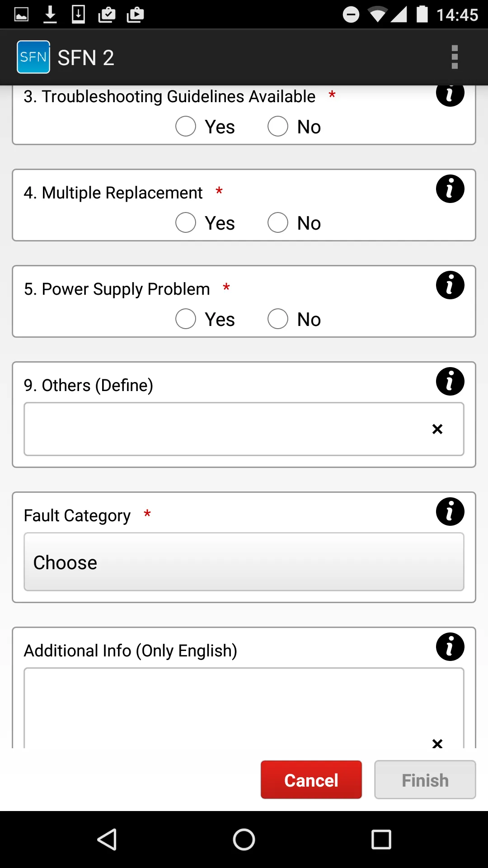
Task: Show info icon for Fault Category
Action: pyautogui.click(x=450, y=511)
